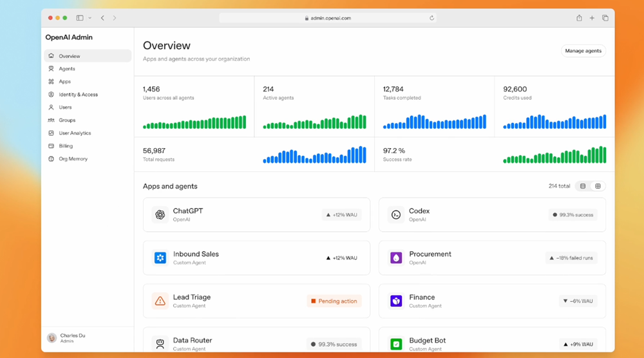Click the ChatGPT app logo icon

[x=160, y=214]
